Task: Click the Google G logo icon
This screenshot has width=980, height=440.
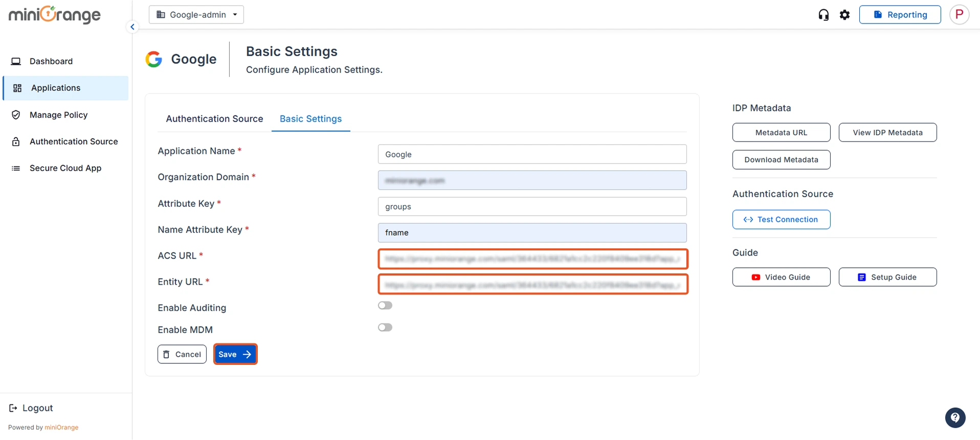Action: tap(153, 59)
